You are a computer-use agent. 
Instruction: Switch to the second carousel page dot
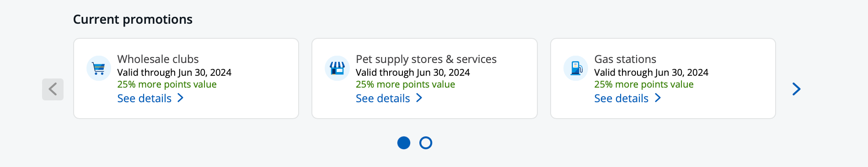426,143
